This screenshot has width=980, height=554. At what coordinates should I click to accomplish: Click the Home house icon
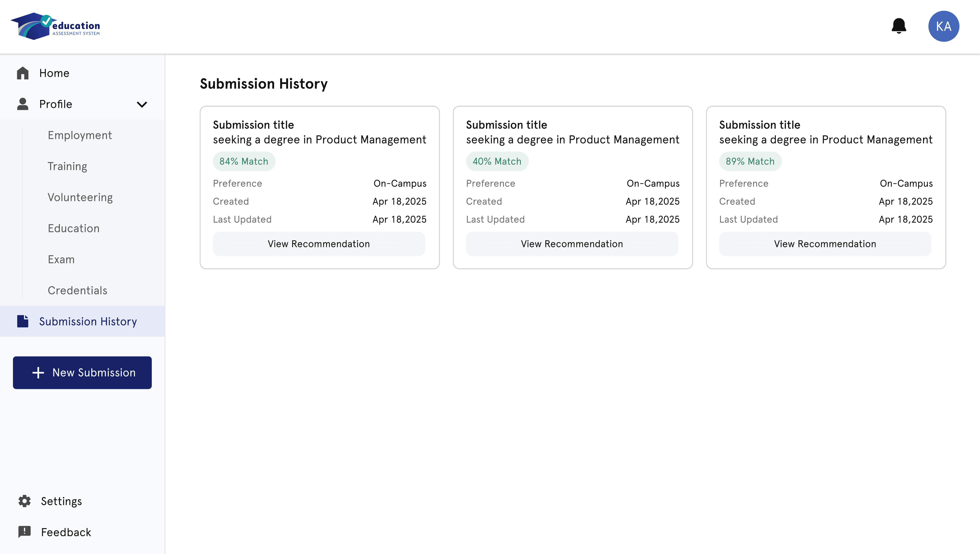click(x=23, y=73)
